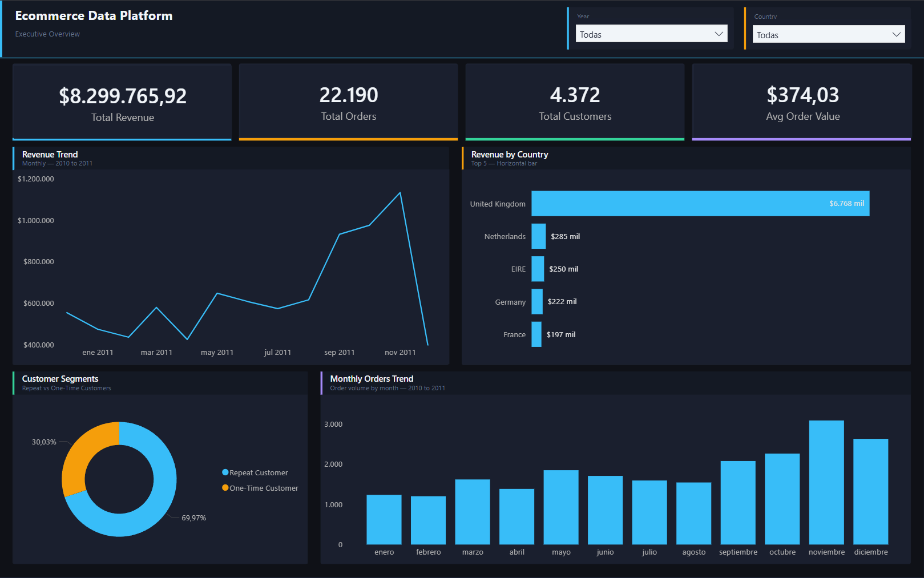Screen dimensions: 924x578
Task: Select the Netherlands bar in Revenue by Country
Action: coord(538,236)
